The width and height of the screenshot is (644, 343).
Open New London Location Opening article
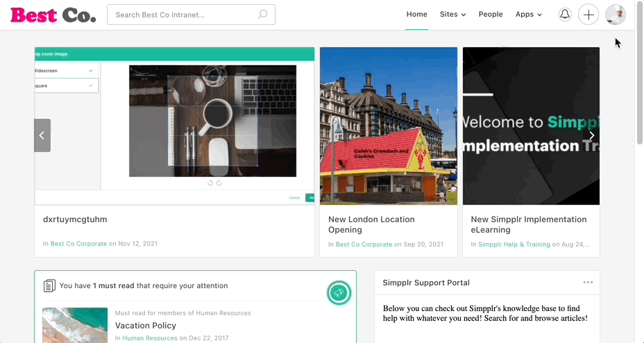371,224
